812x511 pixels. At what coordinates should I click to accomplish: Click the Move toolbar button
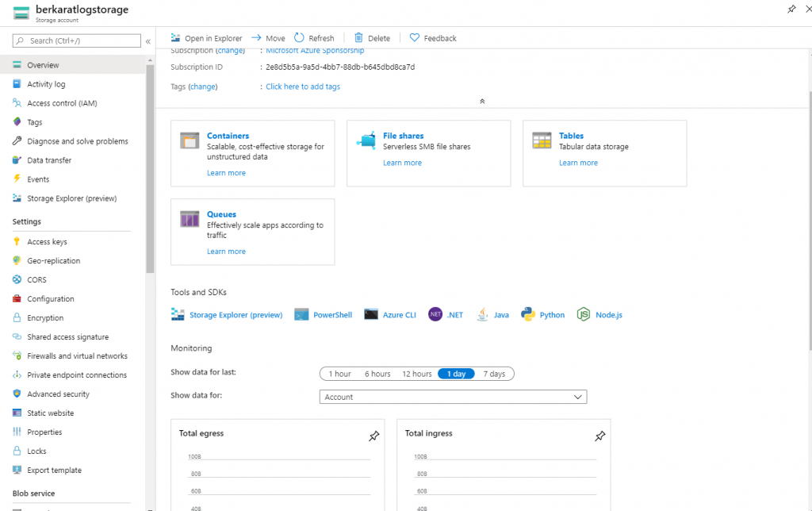pyautogui.click(x=268, y=38)
